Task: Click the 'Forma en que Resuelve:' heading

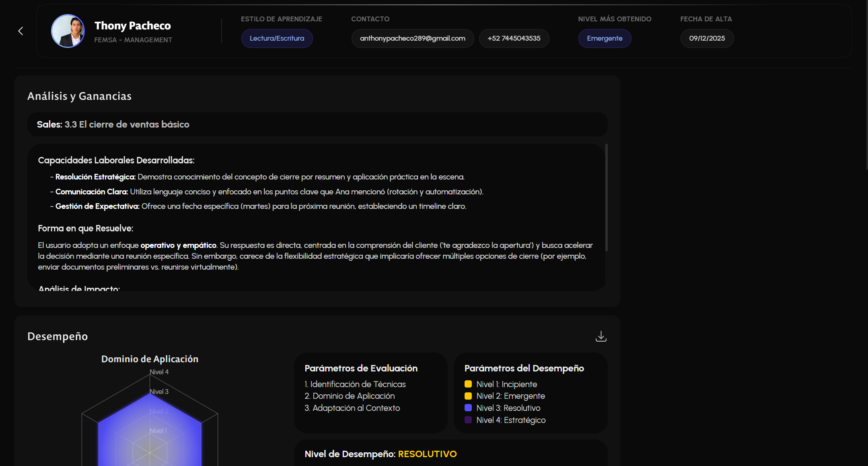Action: click(86, 229)
